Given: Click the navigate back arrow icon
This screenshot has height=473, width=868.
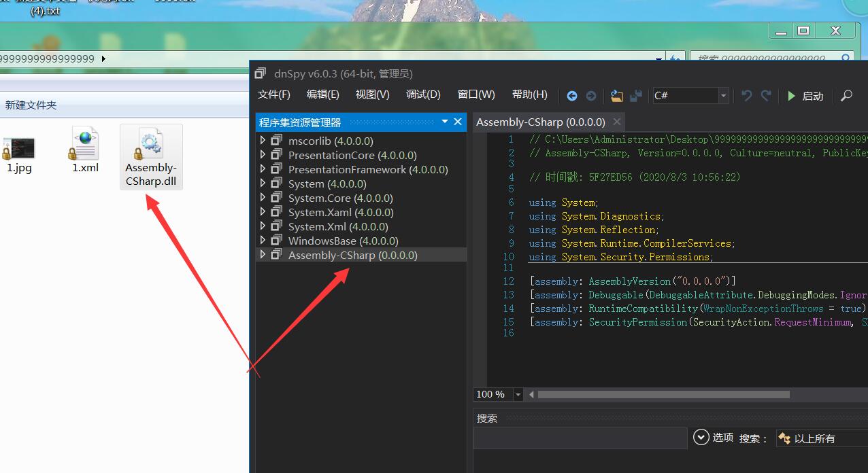Looking at the screenshot, I should click(x=572, y=96).
